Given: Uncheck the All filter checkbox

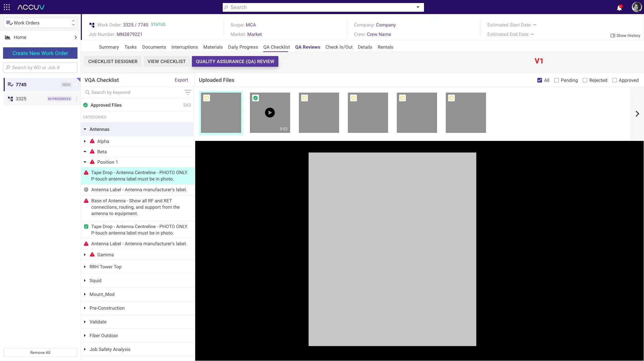Looking at the screenshot, I should point(540,80).
